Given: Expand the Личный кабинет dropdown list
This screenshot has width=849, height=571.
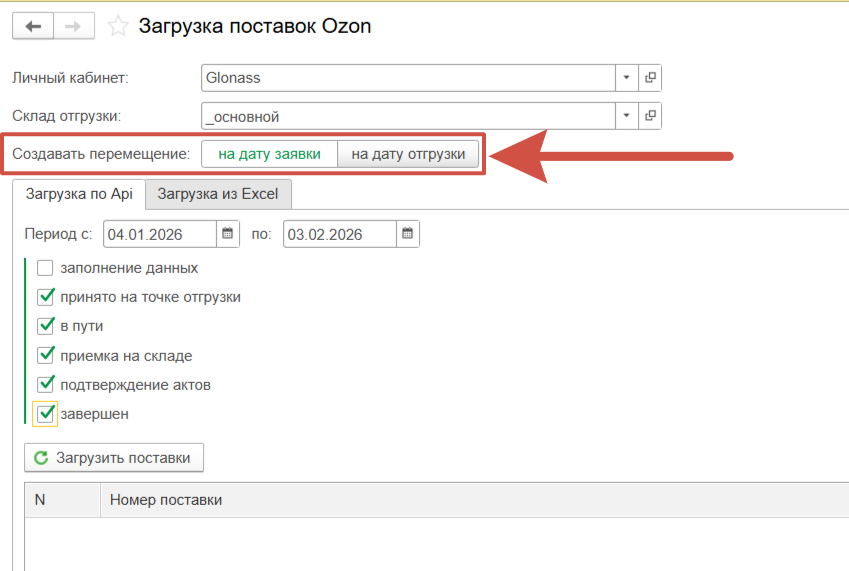Looking at the screenshot, I should [626, 77].
